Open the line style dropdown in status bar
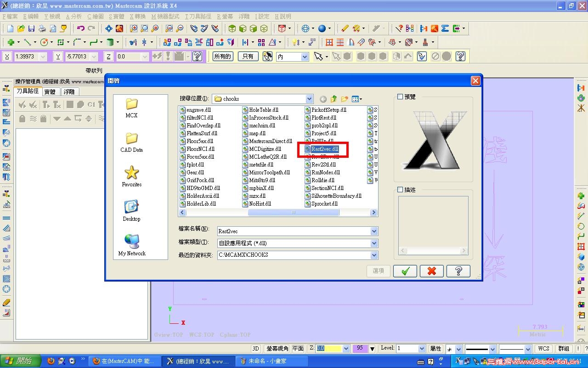The height and width of the screenshot is (368, 588). pyautogui.click(x=493, y=349)
